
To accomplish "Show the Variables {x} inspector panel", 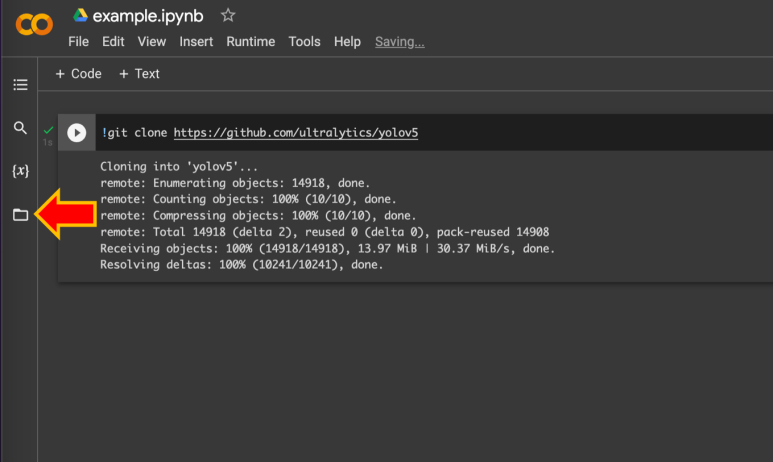I will [x=20, y=171].
